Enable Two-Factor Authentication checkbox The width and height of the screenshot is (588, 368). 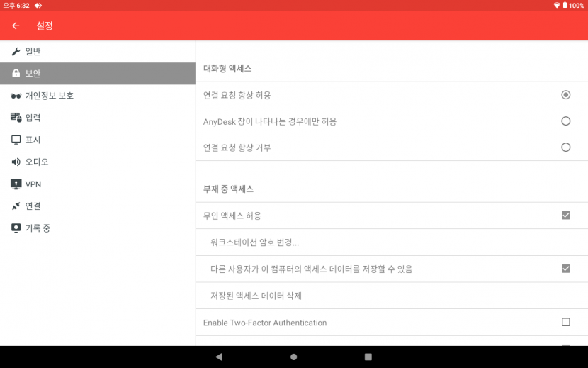(x=565, y=322)
